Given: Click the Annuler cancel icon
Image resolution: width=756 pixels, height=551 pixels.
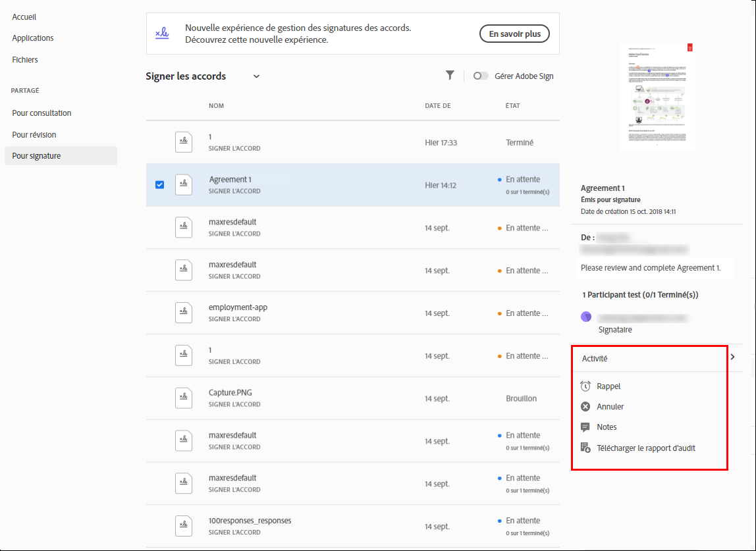Looking at the screenshot, I should tap(585, 407).
